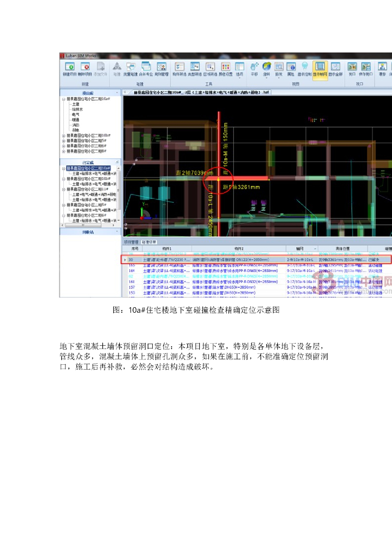392x555 pixels.
Task: Click the 已完成 list horizontal scrollbar
Action: coord(88,225)
